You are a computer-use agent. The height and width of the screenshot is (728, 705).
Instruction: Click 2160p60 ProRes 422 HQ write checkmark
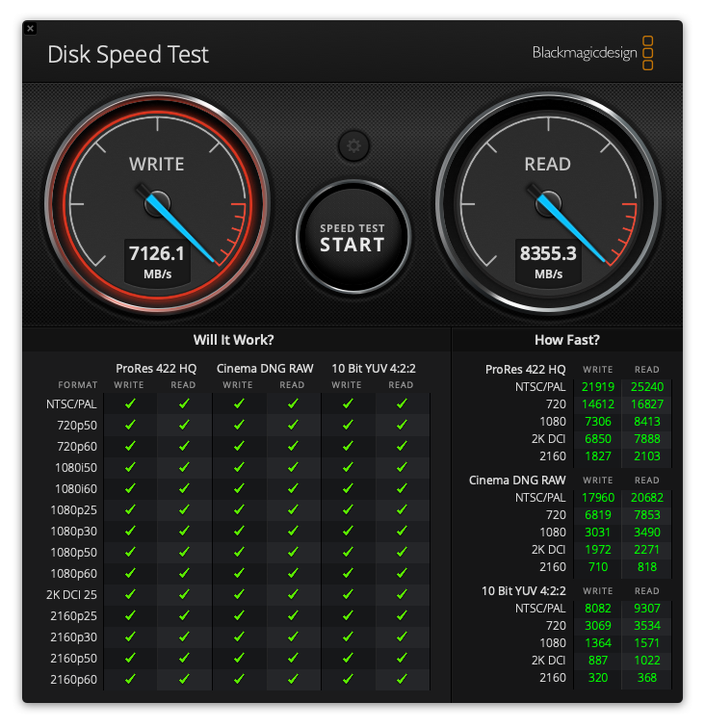point(130,679)
